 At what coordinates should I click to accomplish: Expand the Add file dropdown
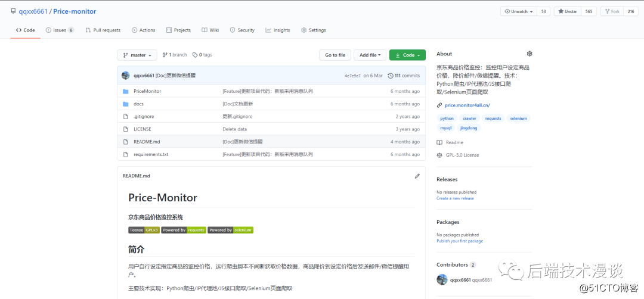[x=370, y=55]
